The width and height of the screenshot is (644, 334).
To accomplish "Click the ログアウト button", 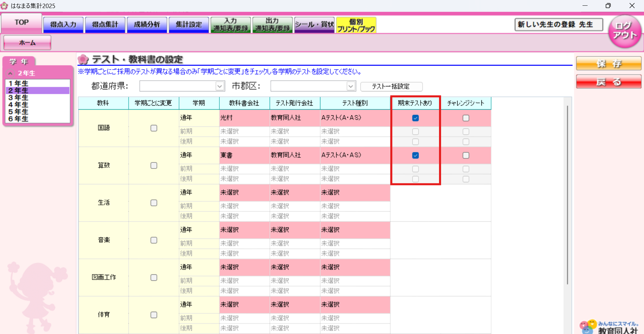I will [624, 31].
